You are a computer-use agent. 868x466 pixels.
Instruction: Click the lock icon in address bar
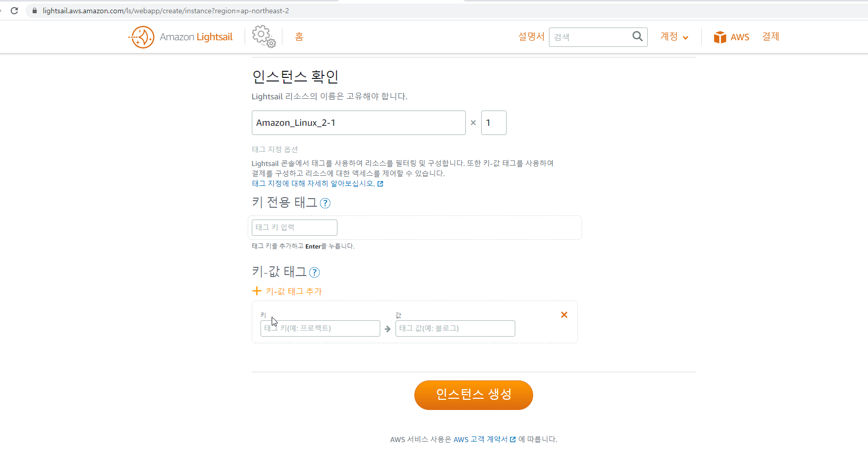(35, 11)
